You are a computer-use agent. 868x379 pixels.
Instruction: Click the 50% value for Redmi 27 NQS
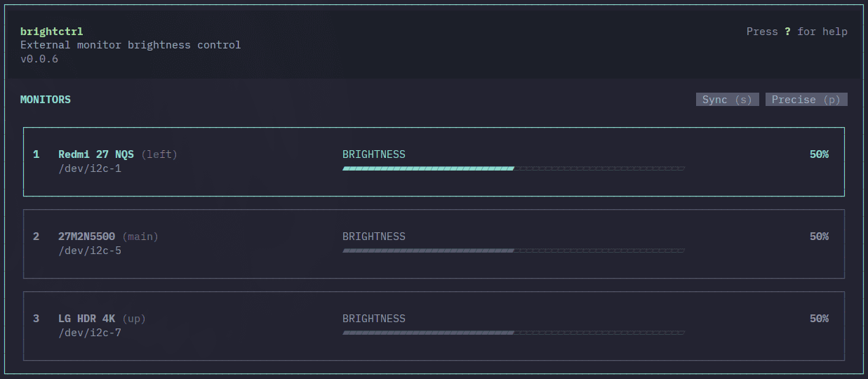[819, 154]
